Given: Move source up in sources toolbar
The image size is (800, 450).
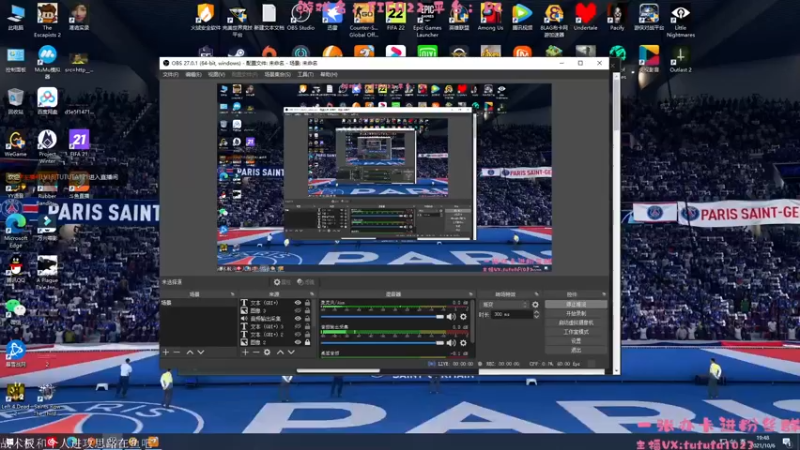Looking at the screenshot, I should click(x=280, y=352).
